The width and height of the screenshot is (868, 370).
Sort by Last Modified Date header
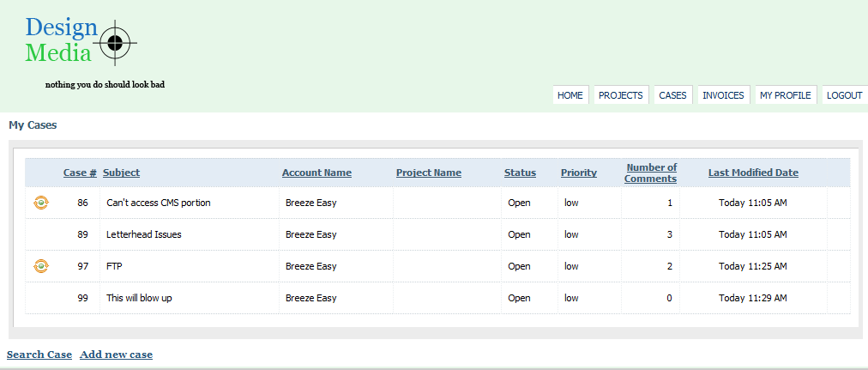pyautogui.click(x=753, y=173)
